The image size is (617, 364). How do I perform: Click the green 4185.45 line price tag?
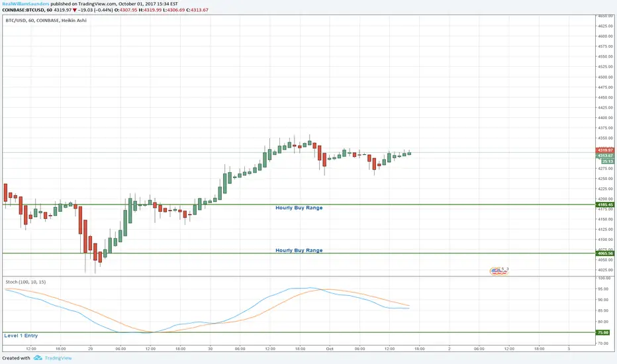605,205
